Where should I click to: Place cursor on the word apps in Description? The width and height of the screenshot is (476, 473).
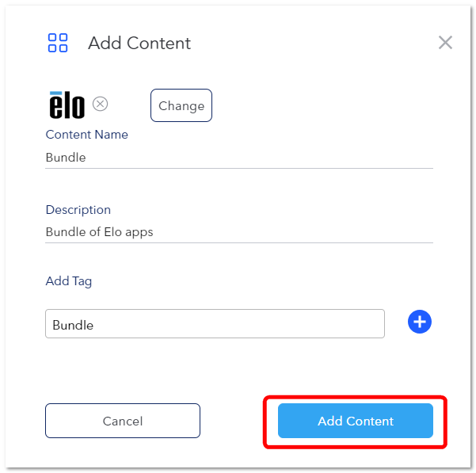coord(139,233)
